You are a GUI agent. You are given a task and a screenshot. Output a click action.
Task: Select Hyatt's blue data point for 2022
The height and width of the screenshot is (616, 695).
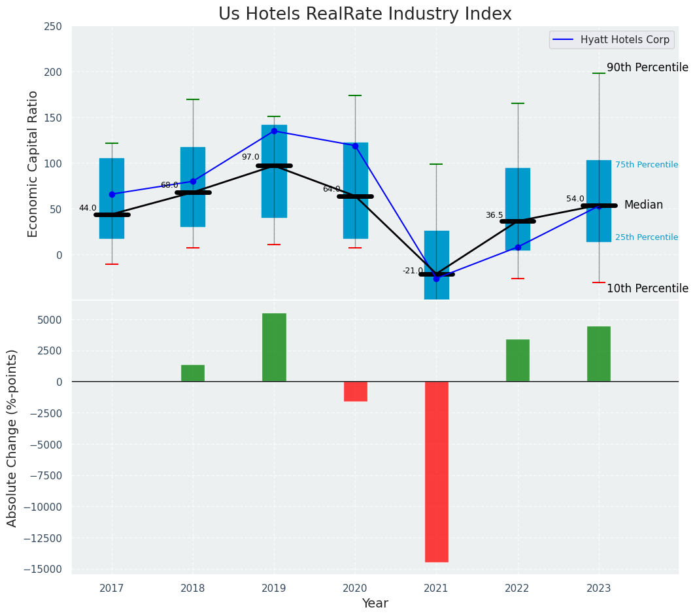click(518, 247)
